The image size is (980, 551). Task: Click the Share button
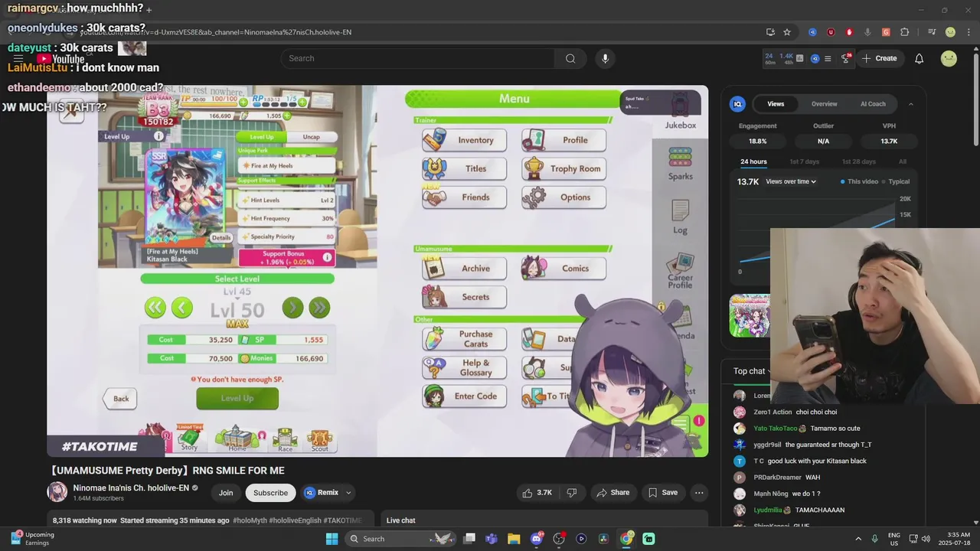point(612,493)
